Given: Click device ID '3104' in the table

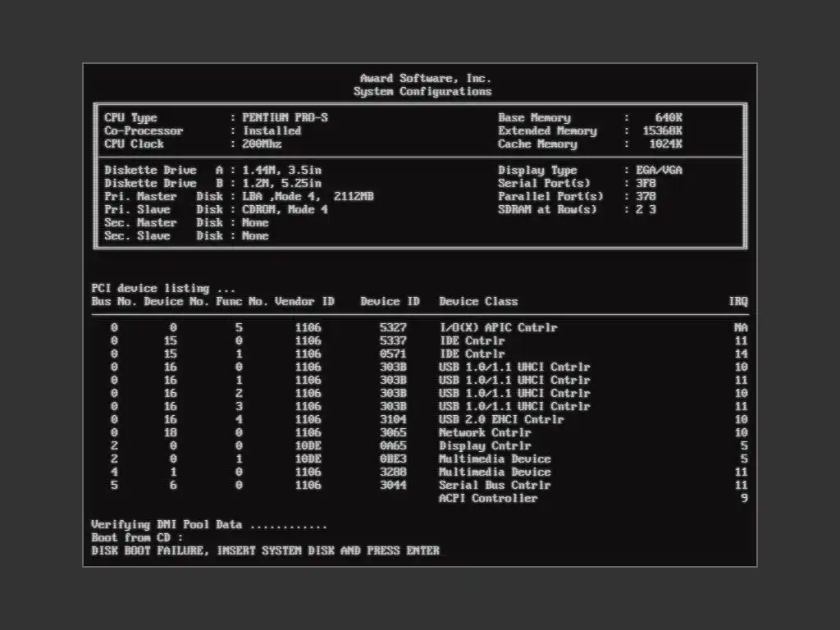Looking at the screenshot, I should [393, 419].
